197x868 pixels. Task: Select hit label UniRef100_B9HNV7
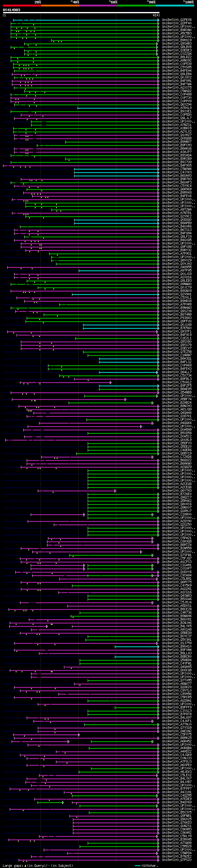click(x=176, y=142)
